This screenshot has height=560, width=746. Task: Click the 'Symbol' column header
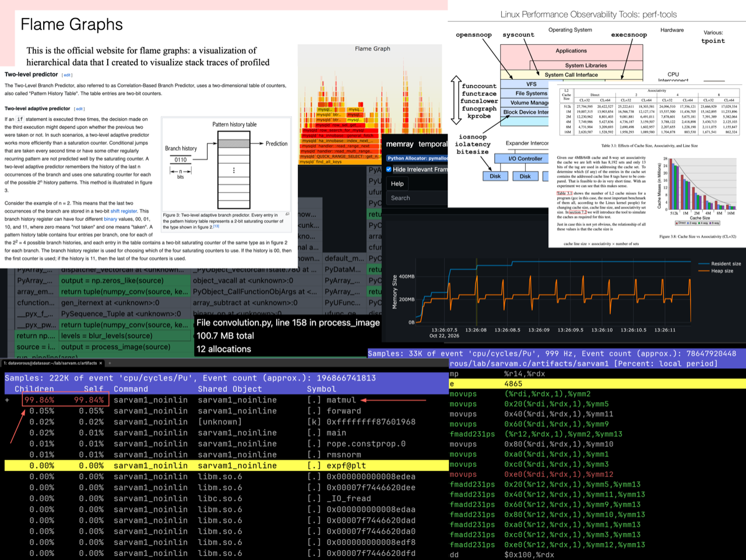point(322,389)
